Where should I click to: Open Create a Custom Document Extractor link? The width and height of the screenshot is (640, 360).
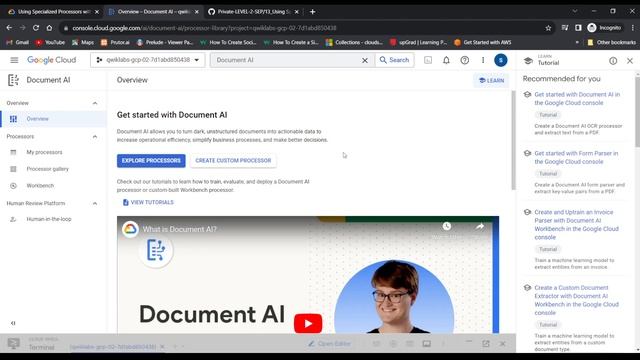coord(576,300)
